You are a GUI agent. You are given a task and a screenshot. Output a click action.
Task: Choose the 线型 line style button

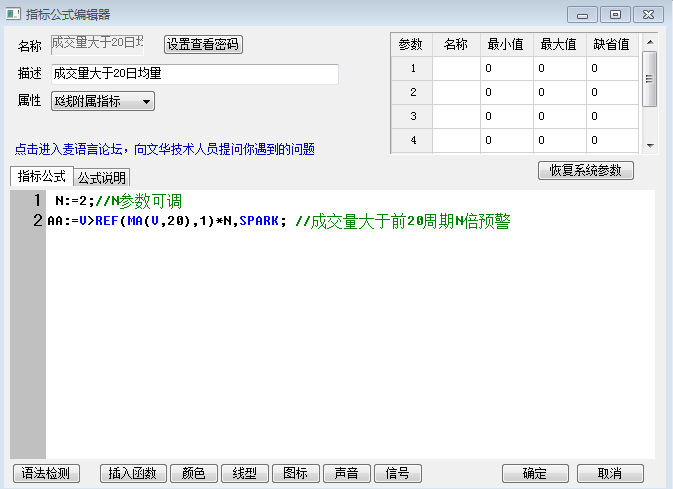pos(245,473)
